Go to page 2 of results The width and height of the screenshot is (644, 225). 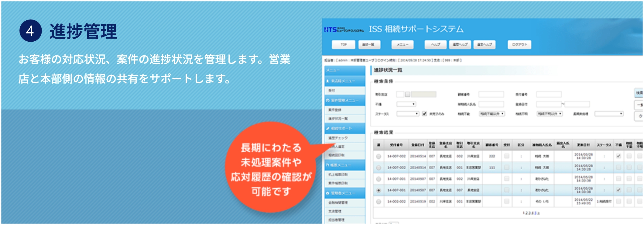coord(527,213)
